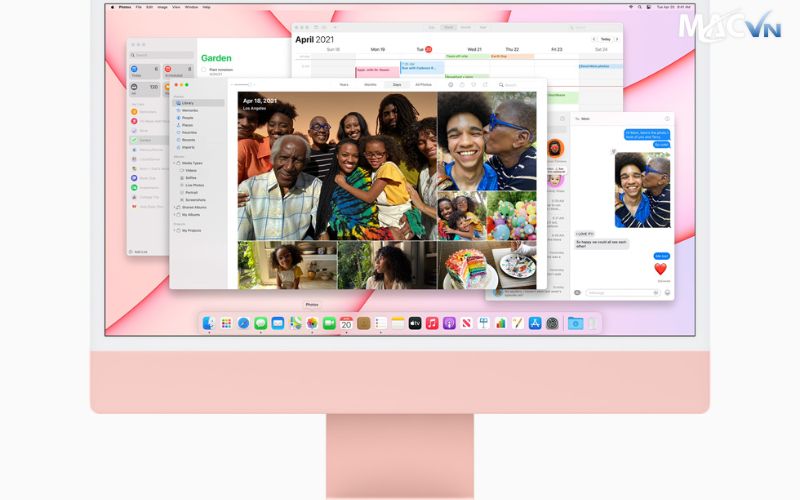
Task: Switch Photos to Days view
Action: click(397, 85)
